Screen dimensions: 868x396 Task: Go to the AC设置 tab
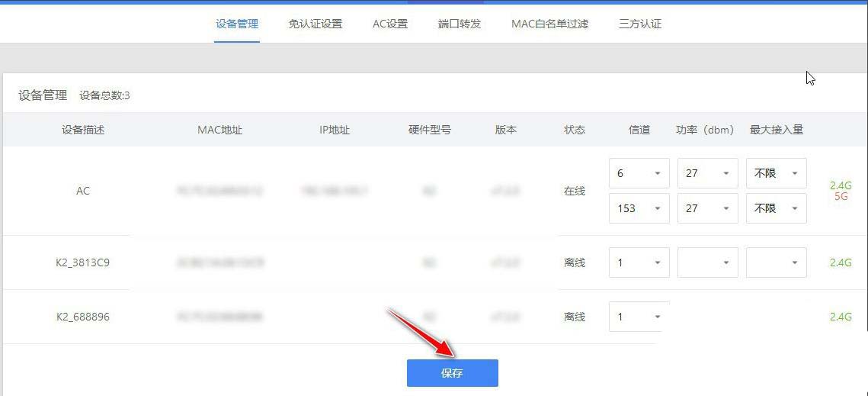tap(390, 24)
